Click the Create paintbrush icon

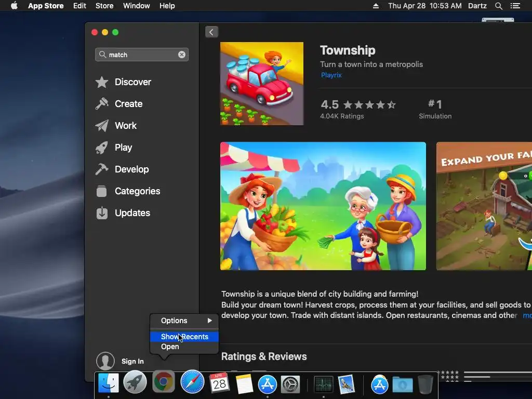pyautogui.click(x=102, y=104)
